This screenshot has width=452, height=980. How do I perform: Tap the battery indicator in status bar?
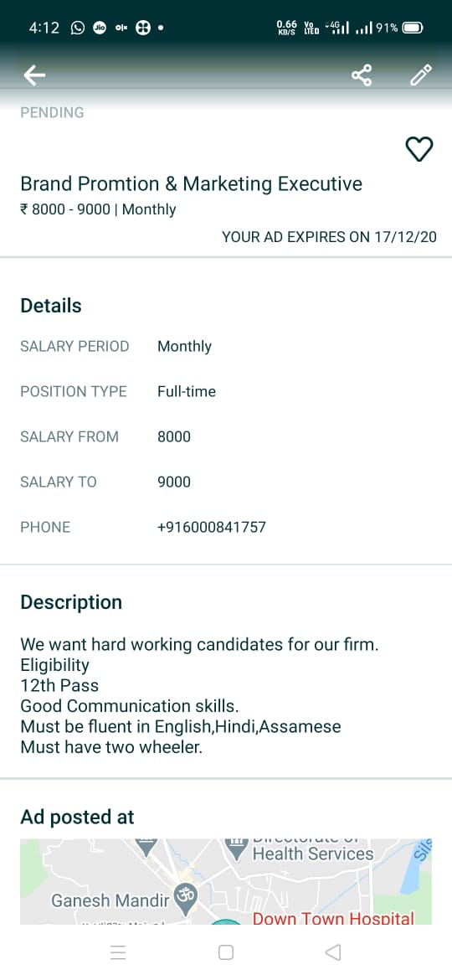[x=413, y=28]
